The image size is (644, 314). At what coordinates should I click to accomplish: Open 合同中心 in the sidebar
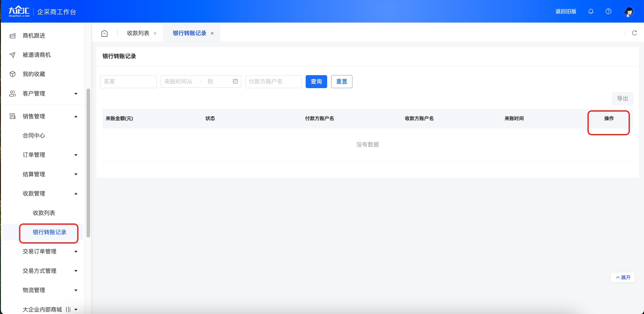[x=34, y=136]
